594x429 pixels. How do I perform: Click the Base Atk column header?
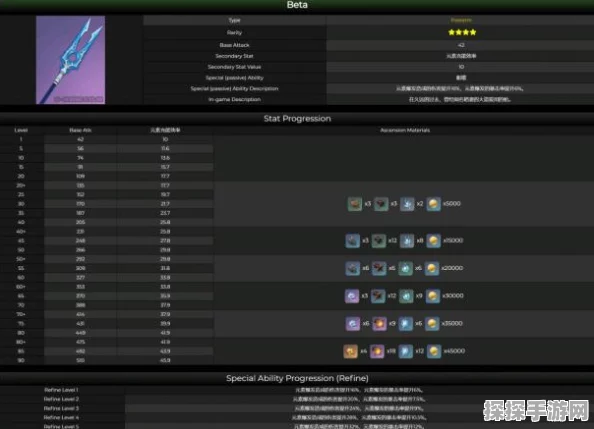click(80, 130)
